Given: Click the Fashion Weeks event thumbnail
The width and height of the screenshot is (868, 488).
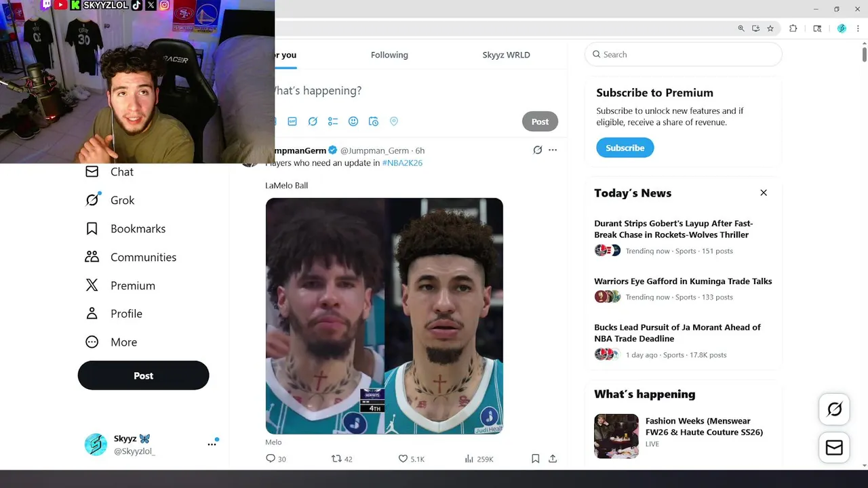Looking at the screenshot, I should [616, 436].
